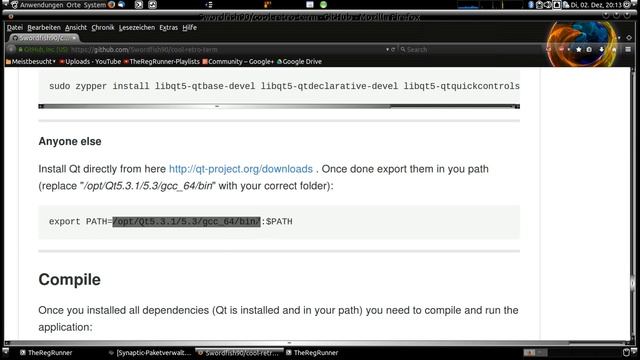This screenshot has height=360, width=640.
Task: Click the 'sudo zypper install' command text
Action: click(99, 86)
